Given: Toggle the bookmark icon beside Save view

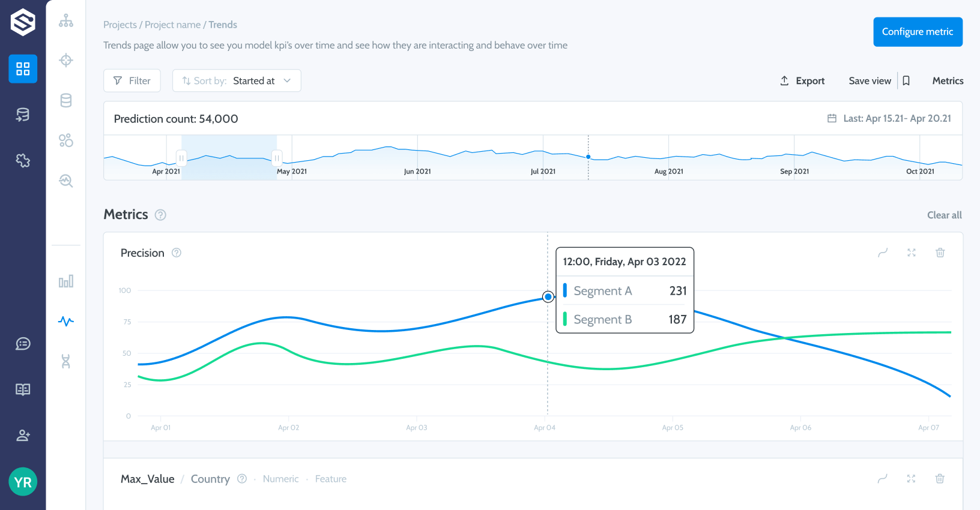Looking at the screenshot, I should pyautogui.click(x=907, y=81).
